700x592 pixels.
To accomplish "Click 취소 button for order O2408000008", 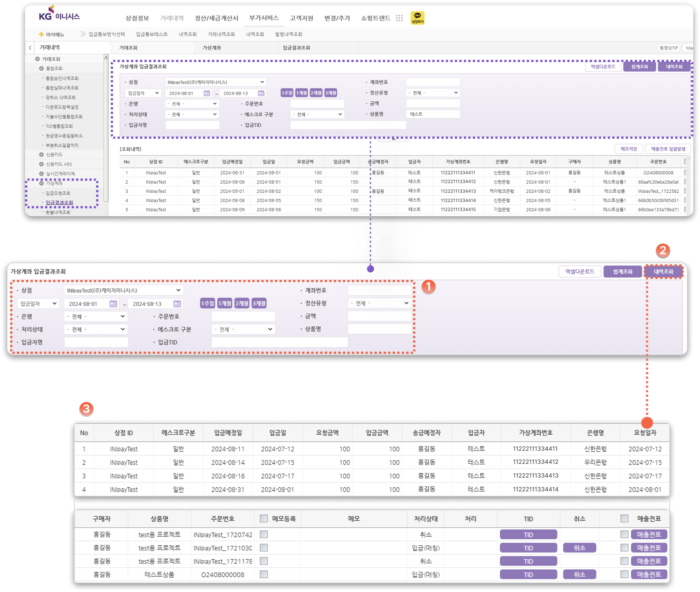I will click(579, 574).
